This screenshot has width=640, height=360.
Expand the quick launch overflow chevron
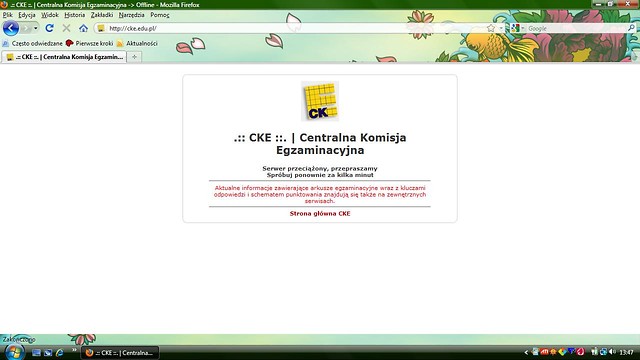pos(74,350)
